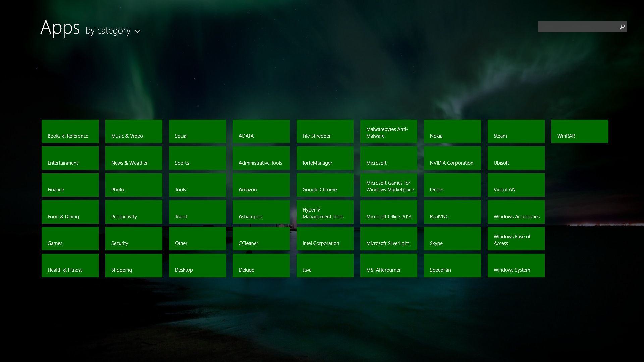Jump to Microsoft Games for Windows Marketplace
The width and height of the screenshot is (644, 362).
(389, 185)
